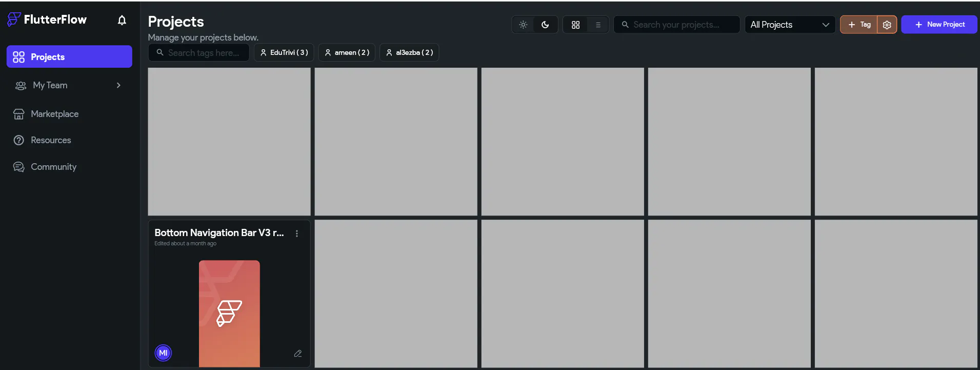Open Bottom Navigation Bar project thumbnail
The width and height of the screenshot is (980, 370).
(x=229, y=314)
